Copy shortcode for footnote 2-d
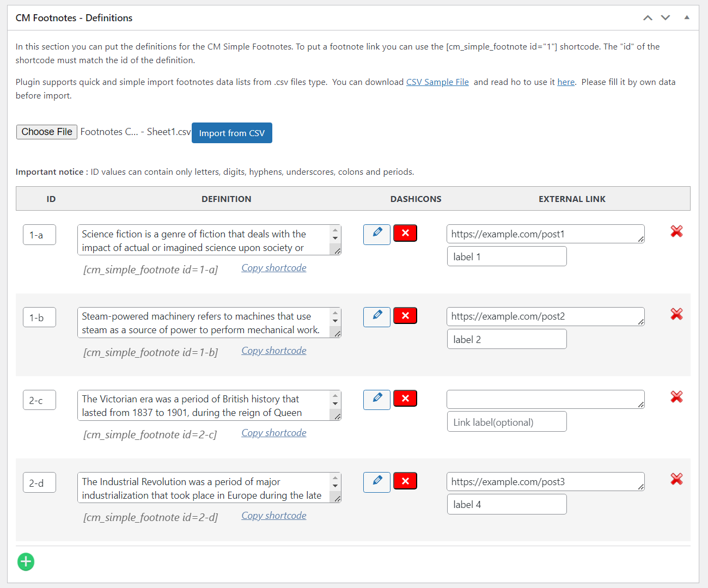708x588 pixels. pos(274,516)
